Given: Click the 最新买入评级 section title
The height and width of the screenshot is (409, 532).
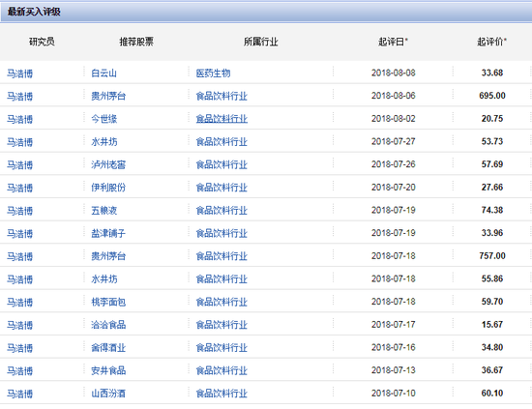Looking at the screenshot, I should coord(34,12).
